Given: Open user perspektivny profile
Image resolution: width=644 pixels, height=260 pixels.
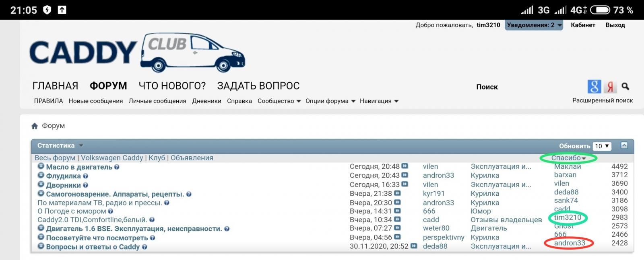Looking at the screenshot, I should pyautogui.click(x=444, y=237).
